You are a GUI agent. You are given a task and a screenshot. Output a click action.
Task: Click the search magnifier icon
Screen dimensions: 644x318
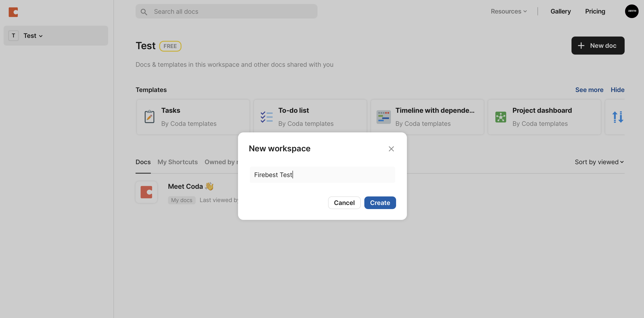(144, 12)
